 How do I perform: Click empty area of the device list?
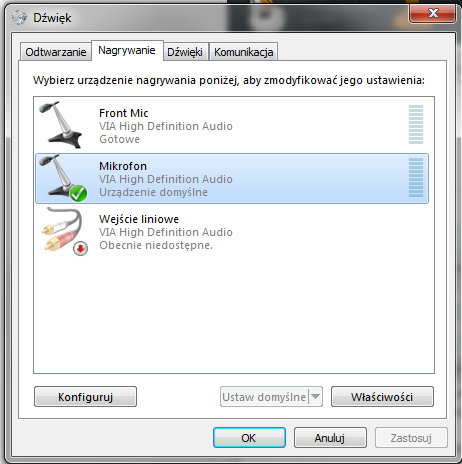(x=233, y=313)
